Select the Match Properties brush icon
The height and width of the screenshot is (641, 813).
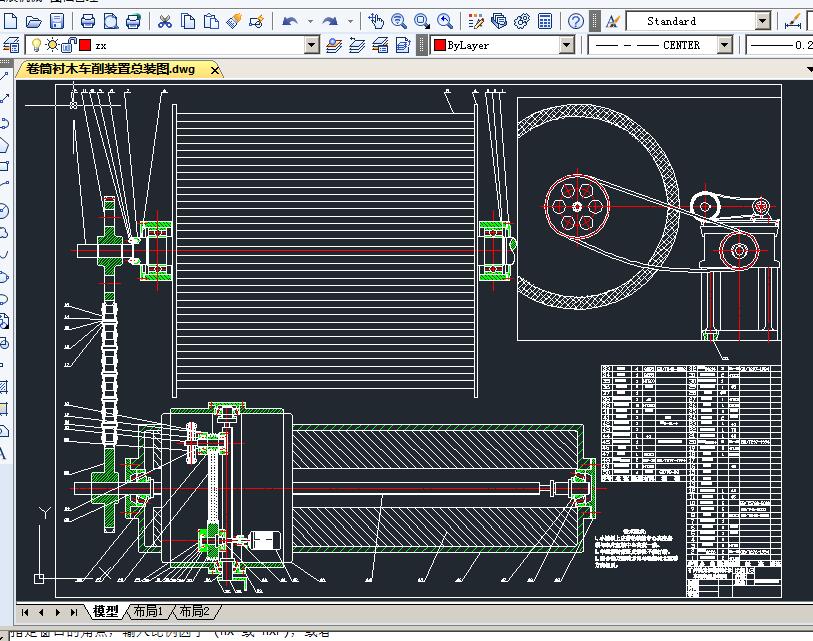pyautogui.click(x=234, y=21)
